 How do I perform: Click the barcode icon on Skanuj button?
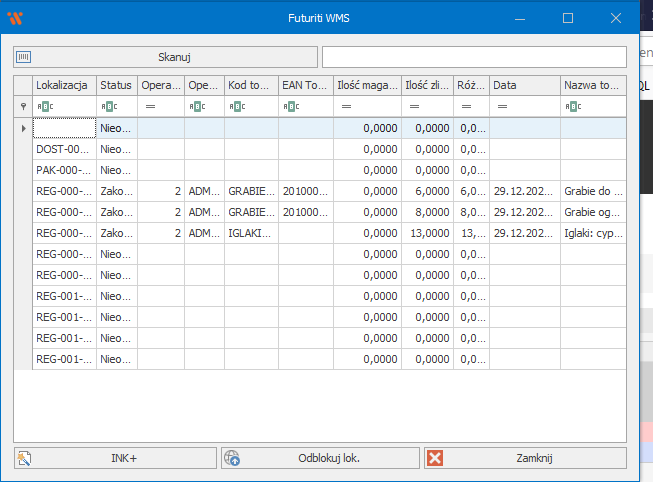(23, 57)
